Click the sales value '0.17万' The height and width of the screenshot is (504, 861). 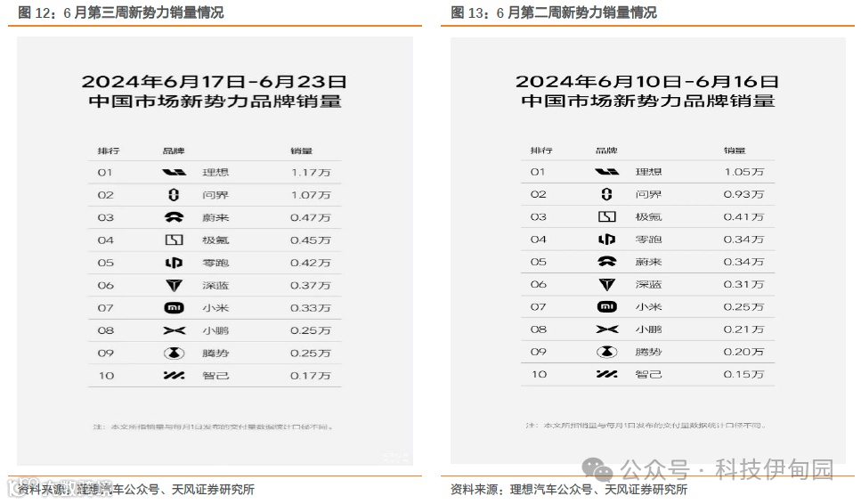[x=311, y=376]
